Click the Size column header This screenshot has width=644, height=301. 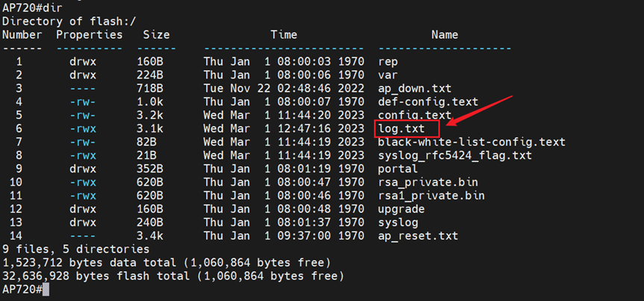coord(156,34)
